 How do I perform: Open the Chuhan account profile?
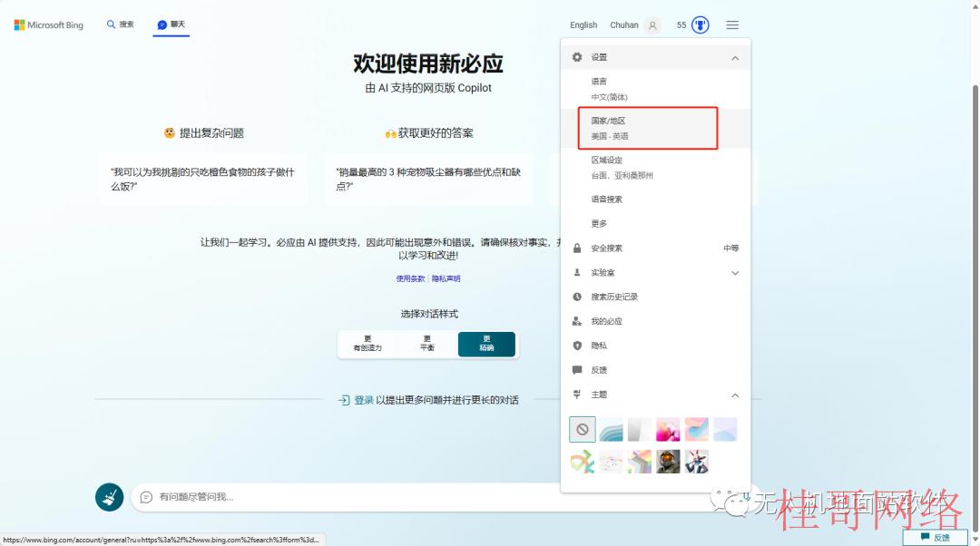point(635,25)
